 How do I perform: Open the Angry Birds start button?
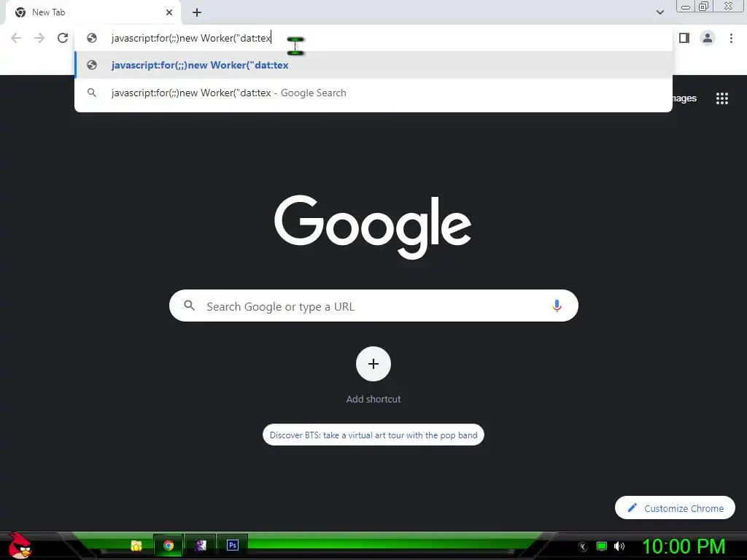(x=20, y=545)
